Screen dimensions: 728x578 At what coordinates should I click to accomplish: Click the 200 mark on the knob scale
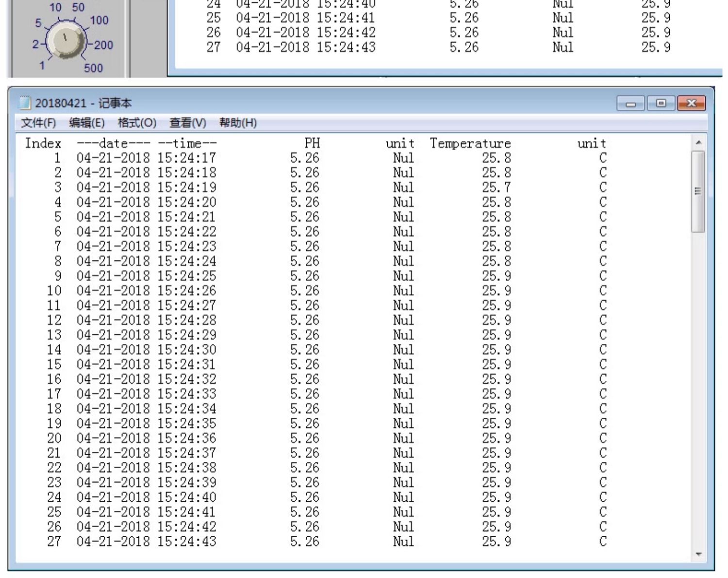coord(103,45)
